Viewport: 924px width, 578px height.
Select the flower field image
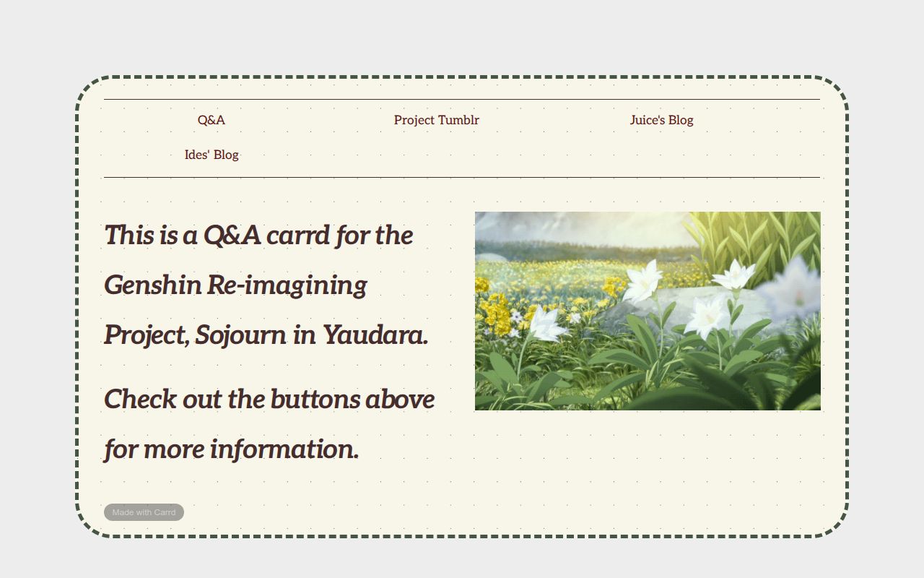[648, 309]
